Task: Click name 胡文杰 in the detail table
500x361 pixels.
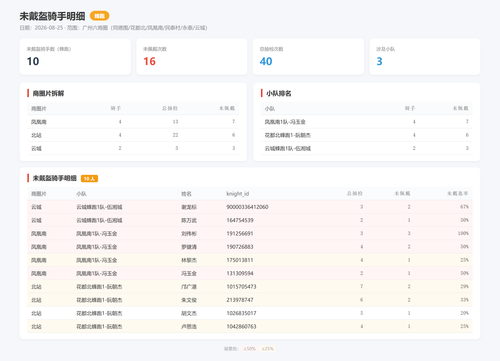Action: pos(189,313)
